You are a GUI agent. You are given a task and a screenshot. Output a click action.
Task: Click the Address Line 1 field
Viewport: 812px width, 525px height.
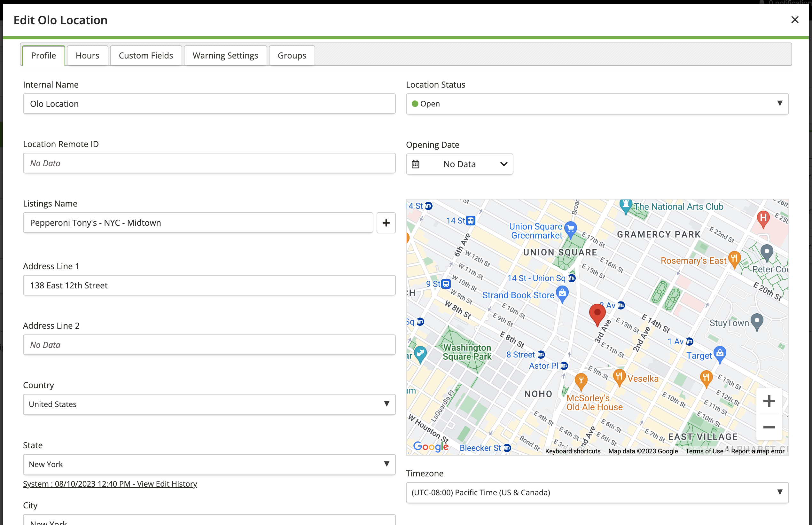tap(209, 285)
